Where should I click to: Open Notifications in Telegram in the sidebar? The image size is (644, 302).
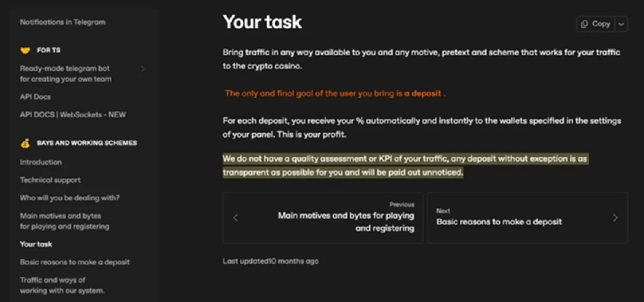tap(62, 22)
